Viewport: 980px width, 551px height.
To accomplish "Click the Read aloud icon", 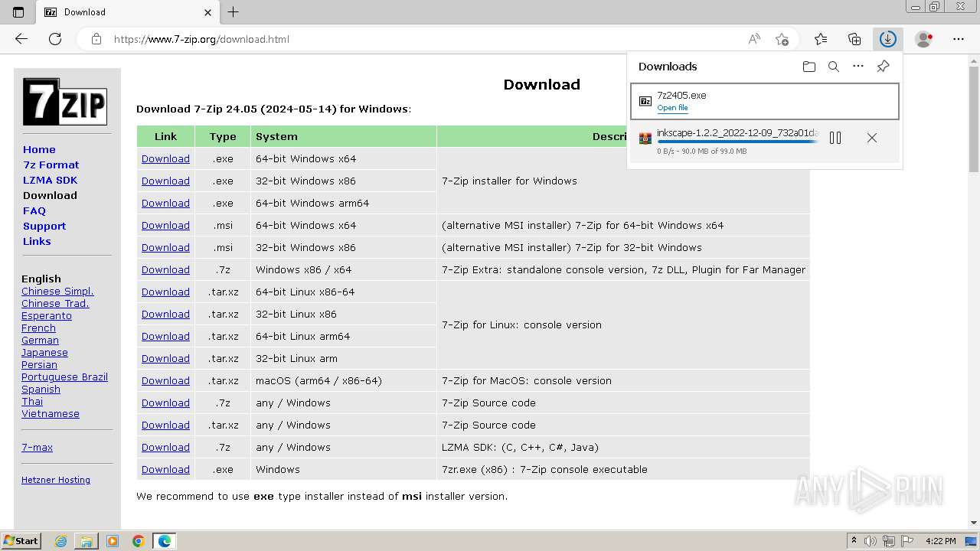I will tap(754, 39).
